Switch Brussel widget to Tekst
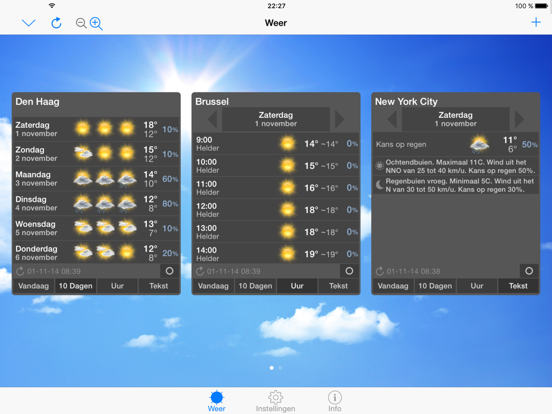The height and width of the screenshot is (414, 552). (339, 286)
